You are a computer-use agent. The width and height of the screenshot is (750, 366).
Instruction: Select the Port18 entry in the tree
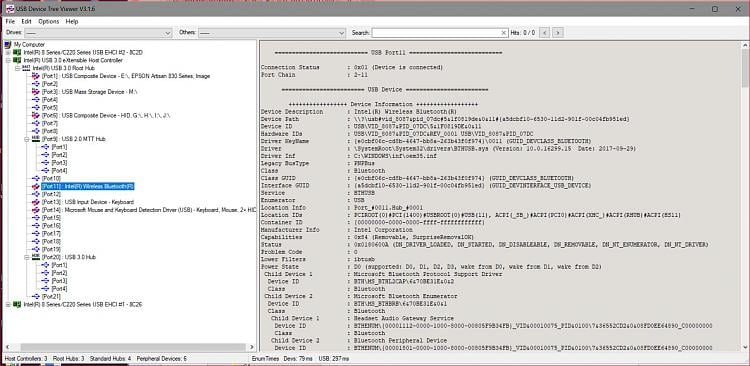[51, 241]
